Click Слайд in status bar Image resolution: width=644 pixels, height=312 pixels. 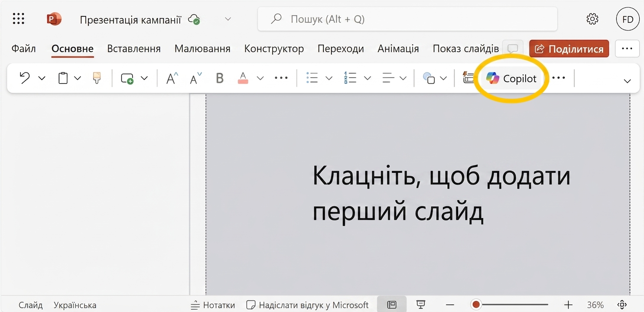click(31, 305)
